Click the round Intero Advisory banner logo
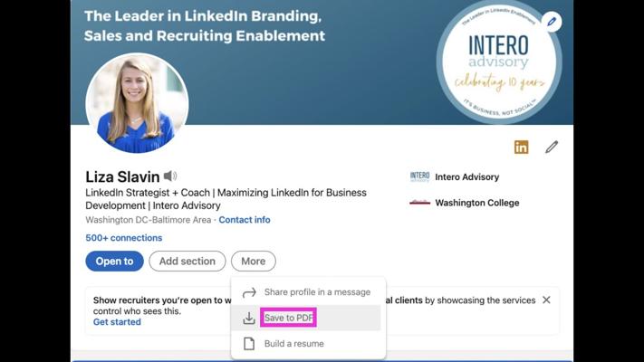 point(496,62)
